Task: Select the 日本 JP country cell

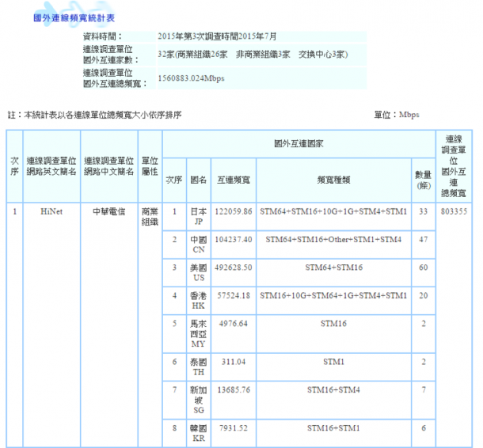Action: pos(199,217)
